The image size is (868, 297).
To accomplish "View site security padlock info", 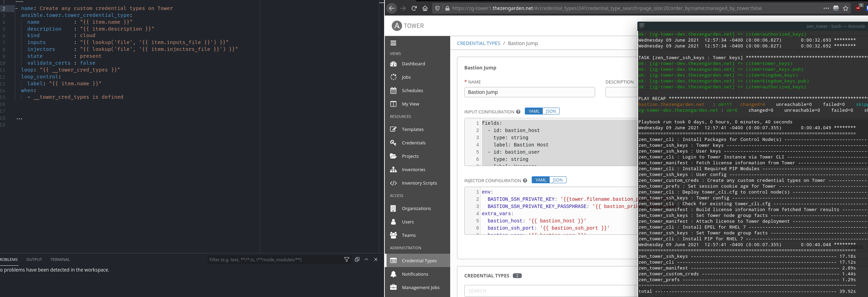I will [x=447, y=8].
